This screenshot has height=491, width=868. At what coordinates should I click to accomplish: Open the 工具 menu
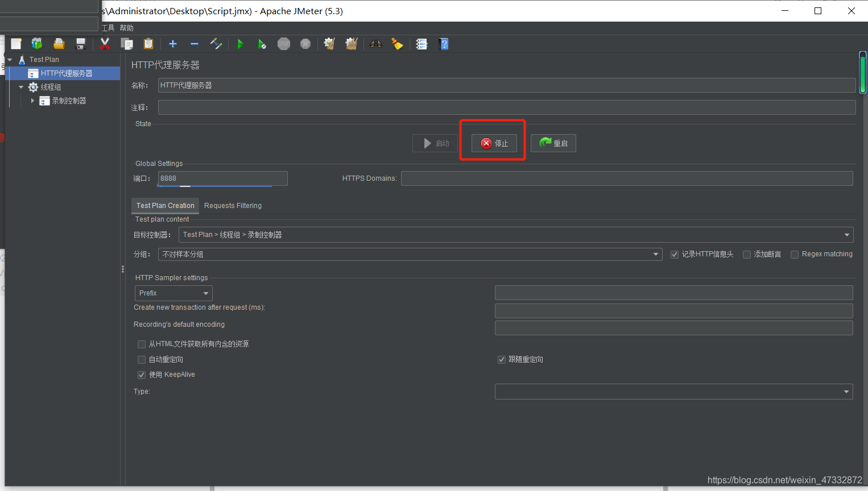pos(108,28)
